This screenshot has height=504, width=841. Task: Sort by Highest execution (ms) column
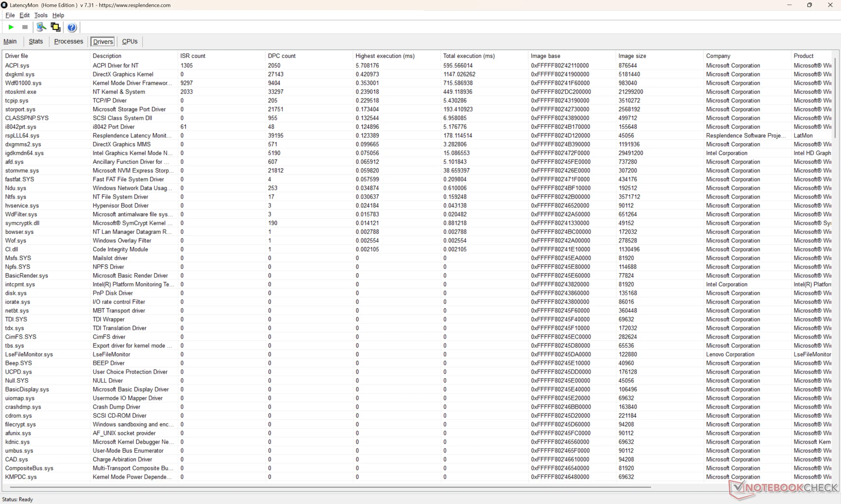click(x=385, y=56)
